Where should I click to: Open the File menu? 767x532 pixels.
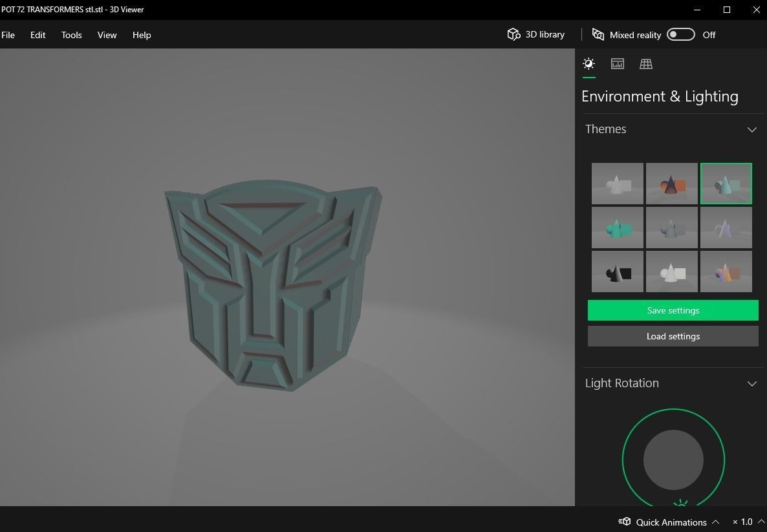click(x=8, y=35)
